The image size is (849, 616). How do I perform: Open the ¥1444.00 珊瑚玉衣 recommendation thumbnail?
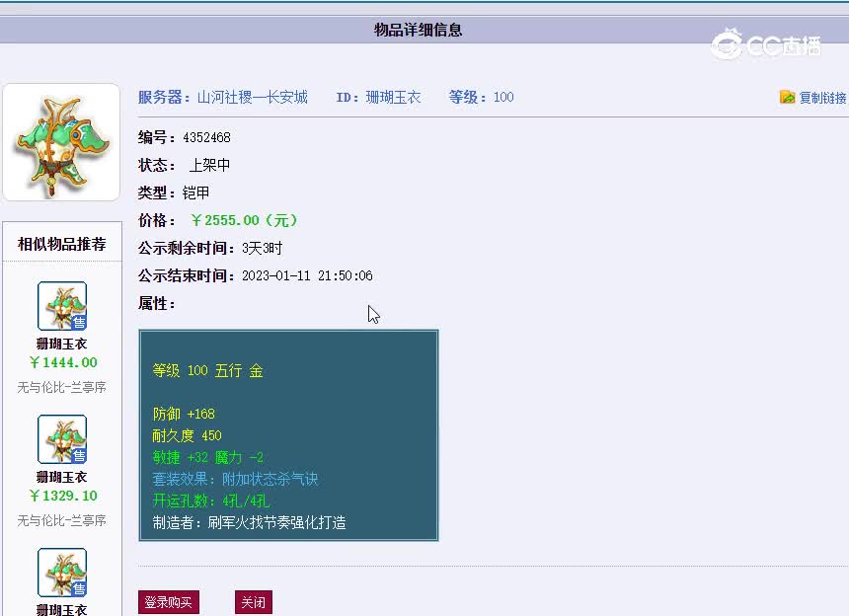tap(62, 306)
